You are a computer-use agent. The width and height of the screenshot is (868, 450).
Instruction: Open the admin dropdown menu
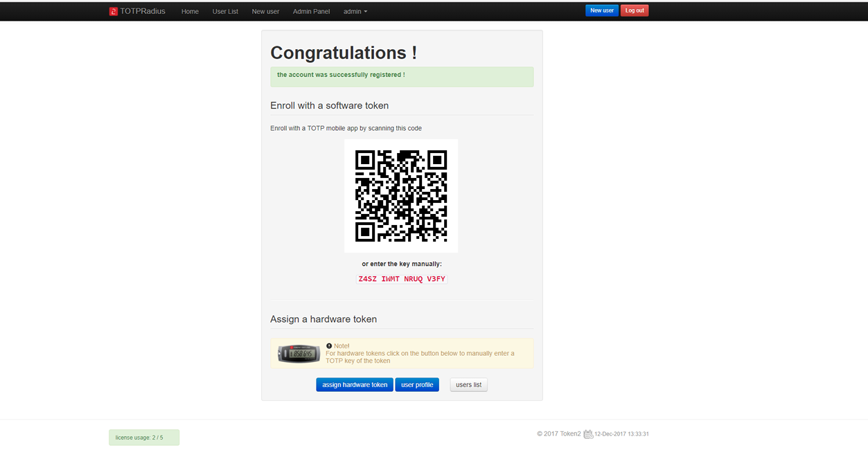coord(355,11)
